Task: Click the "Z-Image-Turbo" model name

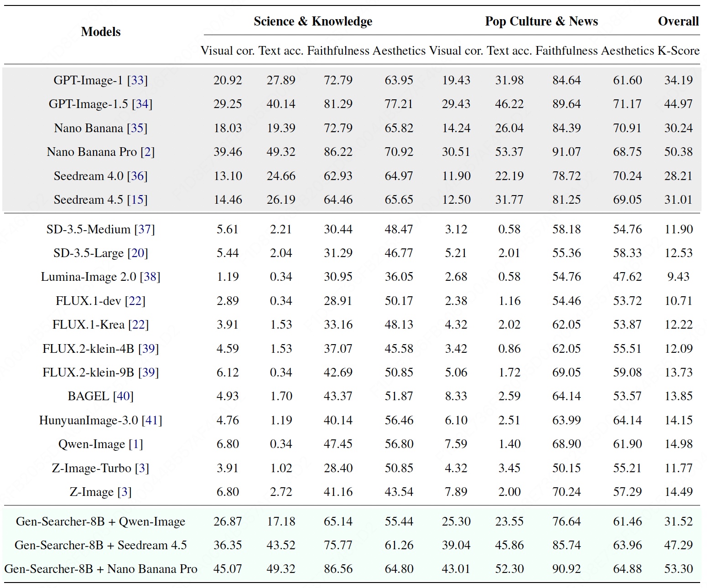Action: coord(92,468)
